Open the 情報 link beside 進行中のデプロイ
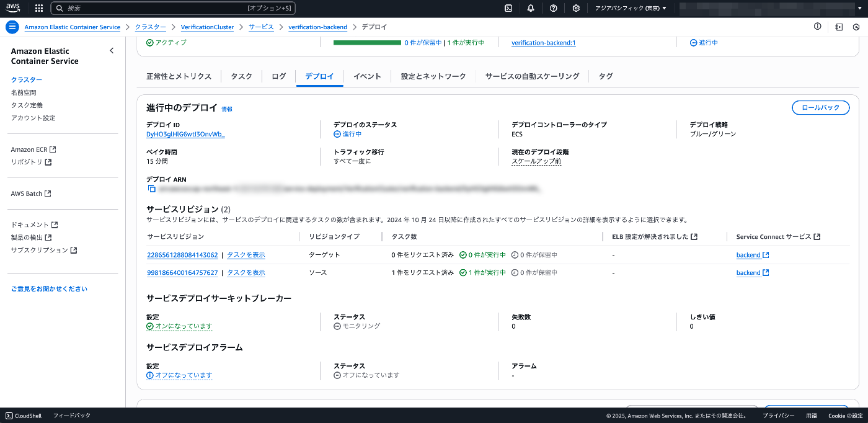This screenshot has height=423, width=868. tap(227, 109)
